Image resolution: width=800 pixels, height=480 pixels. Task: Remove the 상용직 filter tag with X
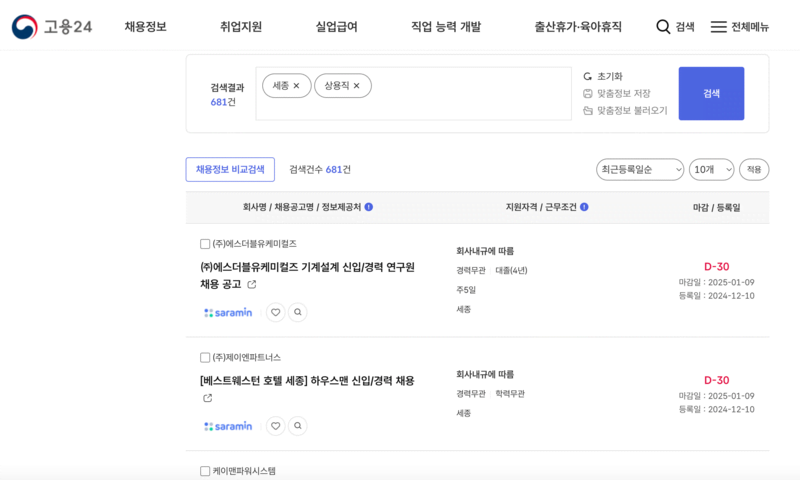click(x=357, y=86)
